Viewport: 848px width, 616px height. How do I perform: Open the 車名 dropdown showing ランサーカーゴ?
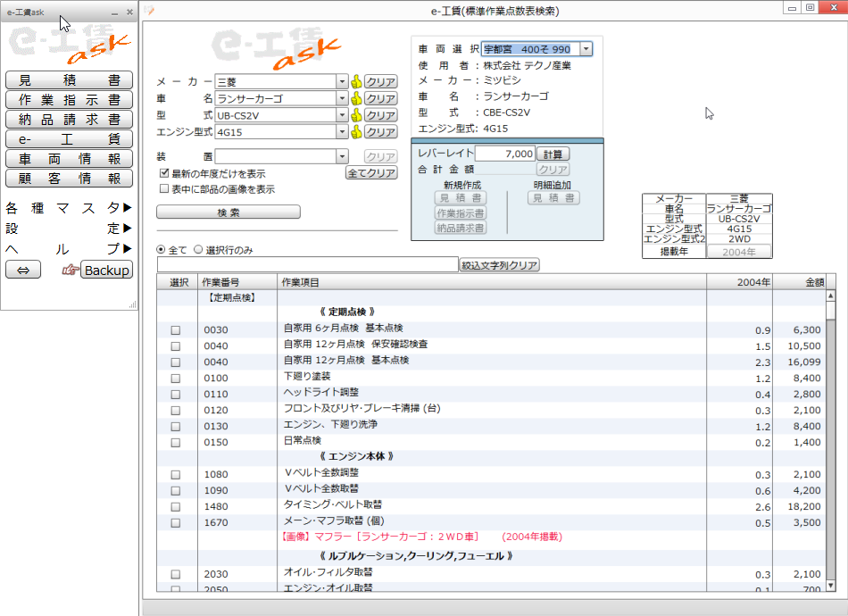click(x=342, y=98)
